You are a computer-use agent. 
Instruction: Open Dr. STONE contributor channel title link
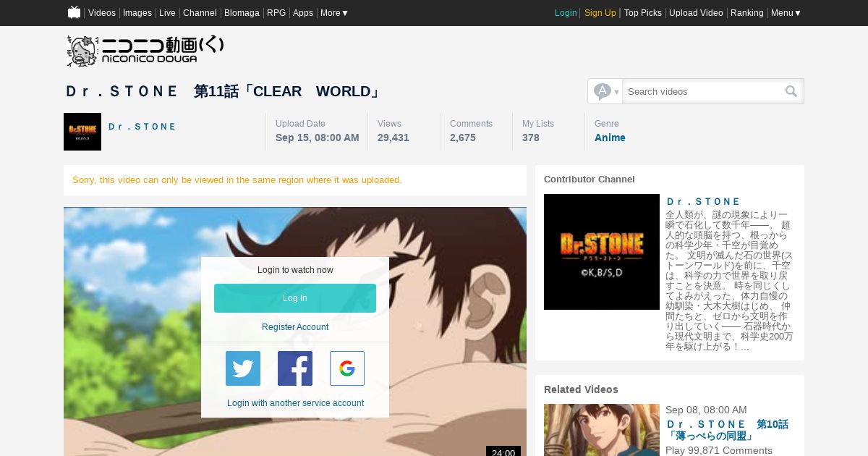coord(703,202)
